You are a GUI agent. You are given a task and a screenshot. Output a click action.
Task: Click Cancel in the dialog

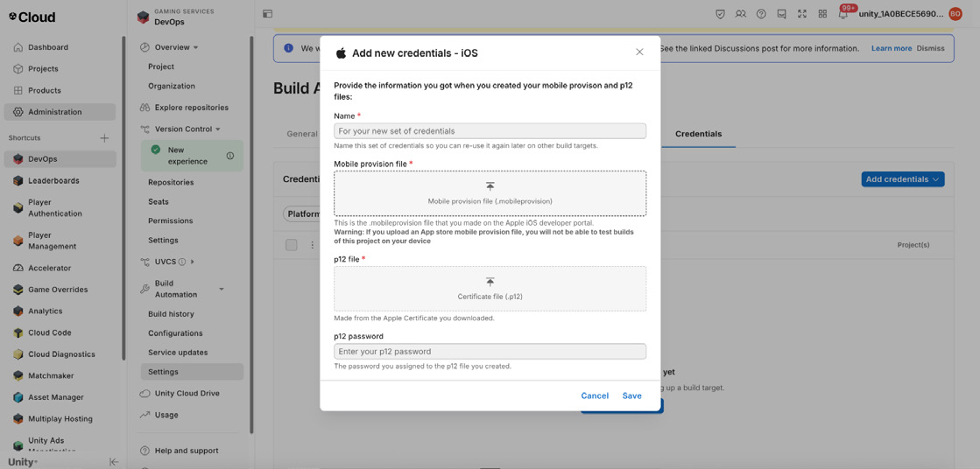[595, 395]
